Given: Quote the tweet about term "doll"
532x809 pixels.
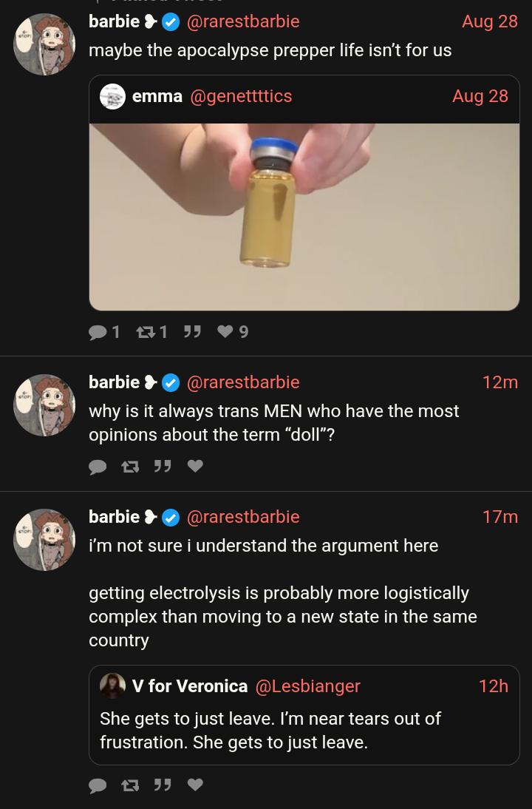Looking at the screenshot, I should 163,467.
